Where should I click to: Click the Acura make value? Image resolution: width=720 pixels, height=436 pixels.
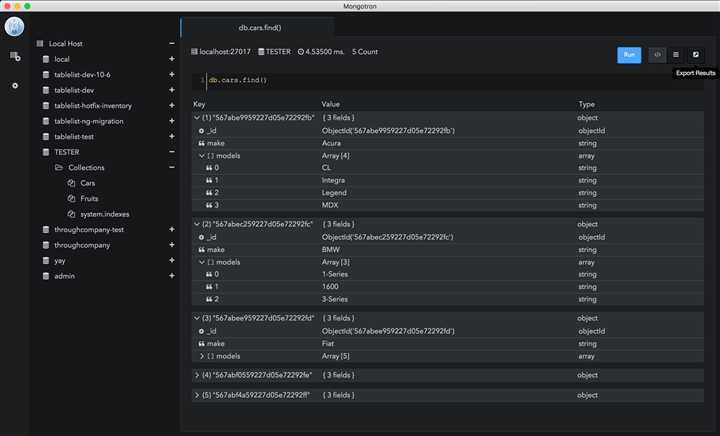pyautogui.click(x=331, y=143)
